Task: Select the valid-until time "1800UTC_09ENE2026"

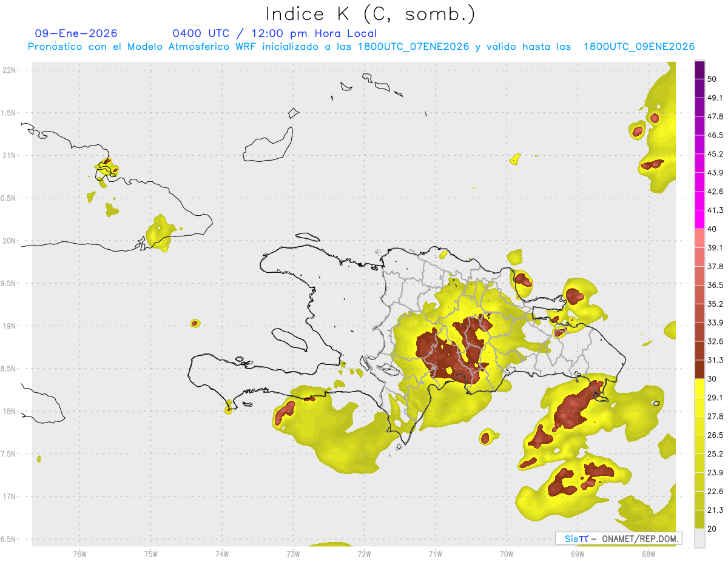Action: pyautogui.click(x=639, y=47)
